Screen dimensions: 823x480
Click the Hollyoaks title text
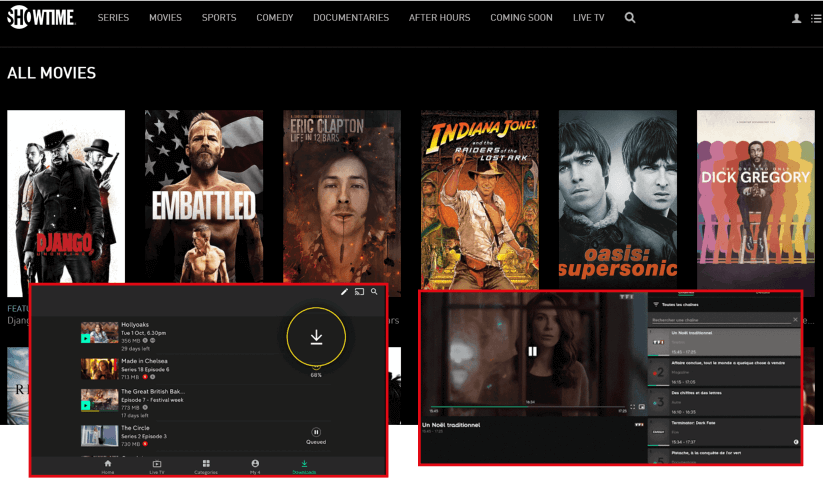click(135, 325)
